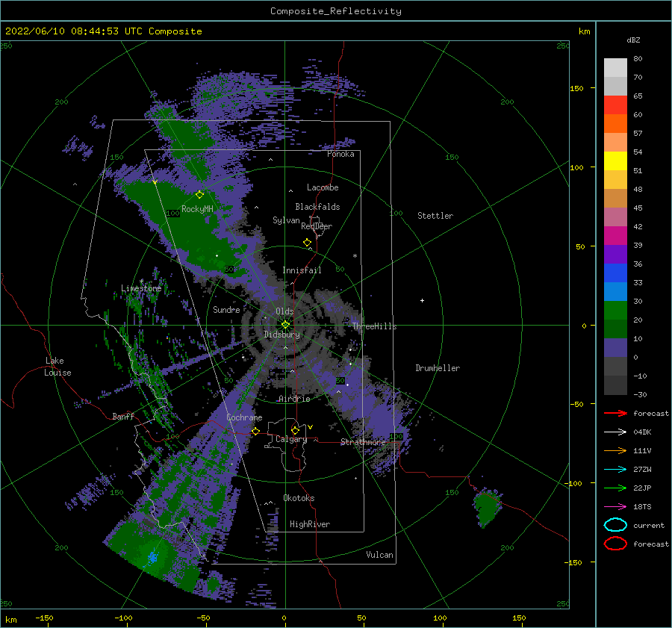Select the cyan current ellipse icon
This screenshot has height=628, width=672.
coord(615,525)
